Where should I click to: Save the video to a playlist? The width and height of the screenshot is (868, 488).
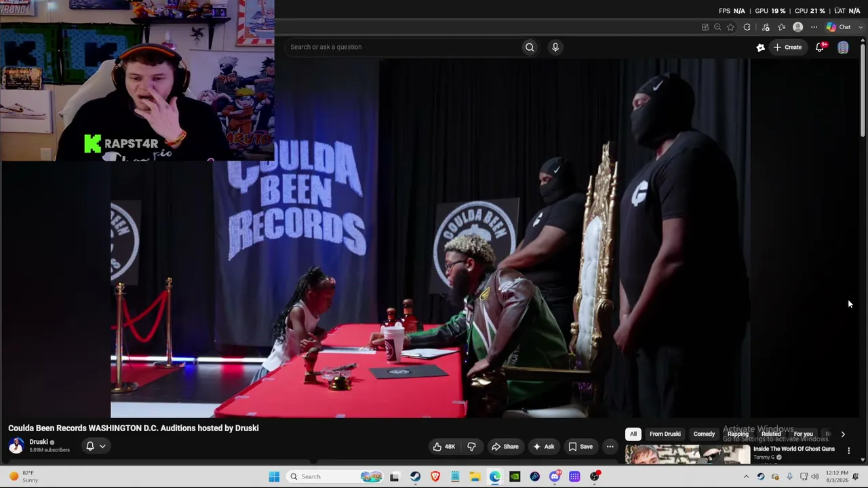click(580, 447)
